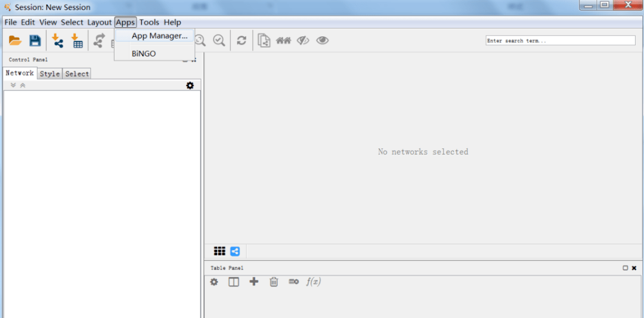Collapse all networks double-up chevron

point(23,85)
